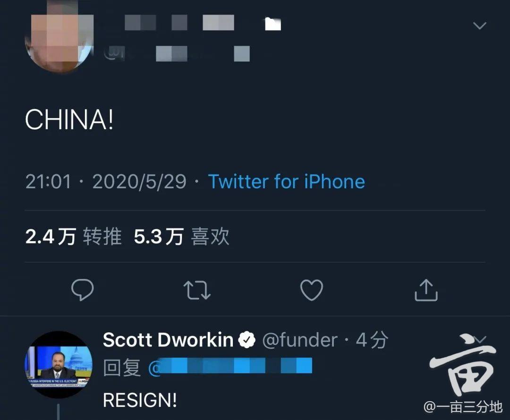Tap Scott Dworkin's verified badge
This screenshot has width=510, height=420.
247,340
